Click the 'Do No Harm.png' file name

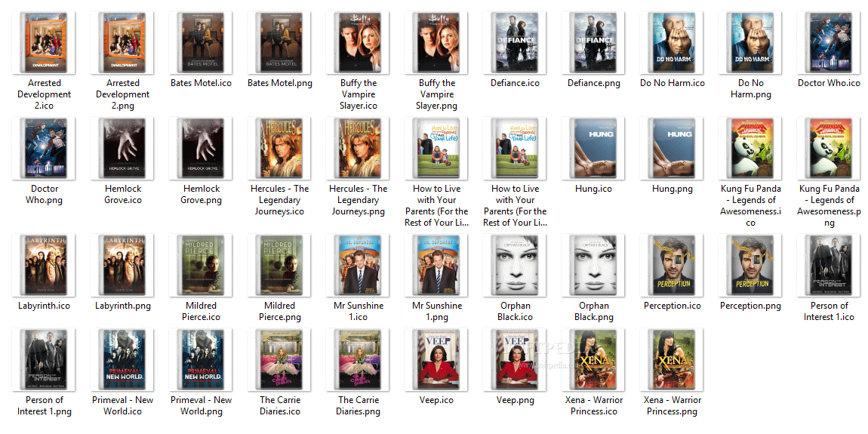pos(751,88)
